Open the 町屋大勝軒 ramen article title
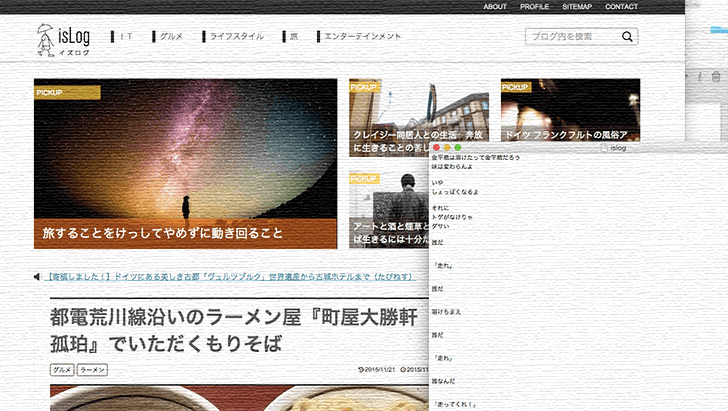728x411 pixels. coord(234,331)
